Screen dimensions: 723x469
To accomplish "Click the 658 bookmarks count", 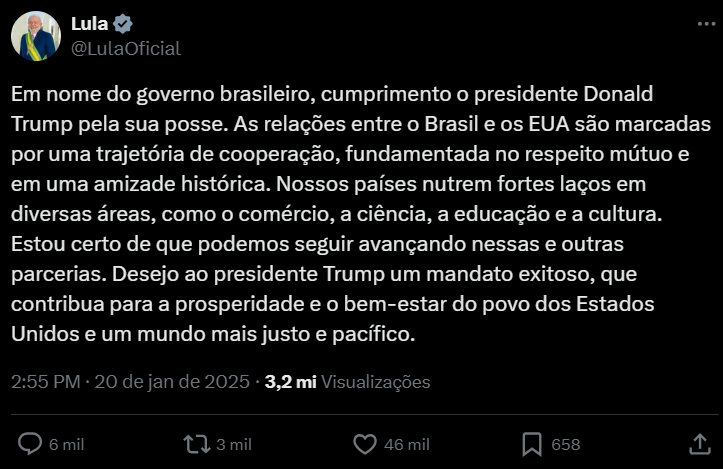I will pos(565,444).
